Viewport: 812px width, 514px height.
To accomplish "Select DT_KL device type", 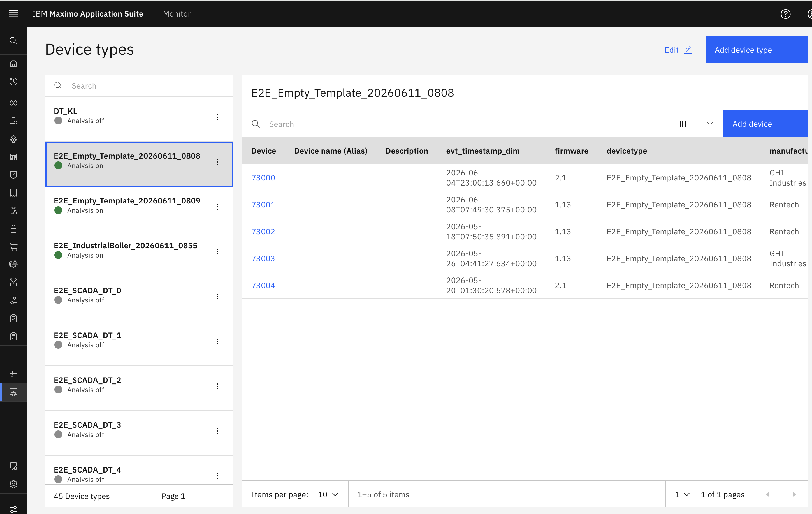I will tap(139, 119).
